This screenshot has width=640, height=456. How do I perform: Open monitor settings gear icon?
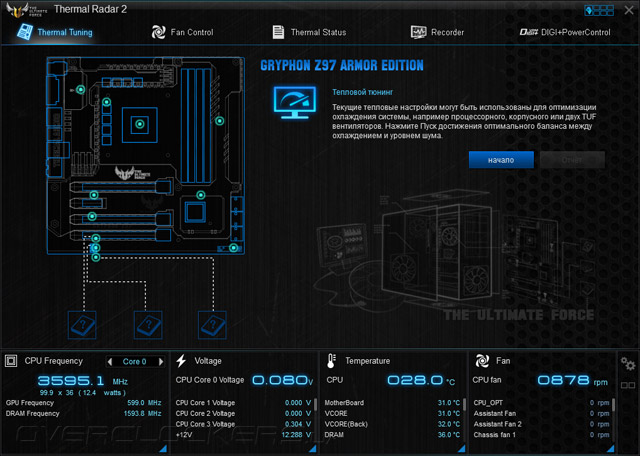tap(628, 363)
